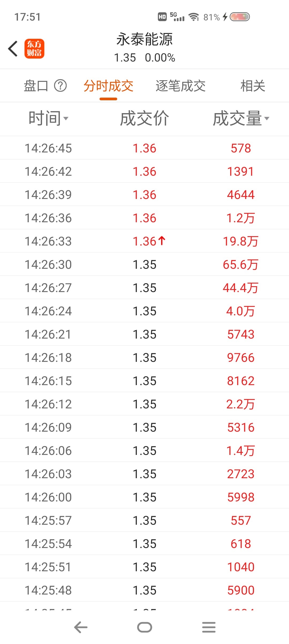Open the 相关 tab
This screenshot has height=644, width=289.
pos(253,86)
